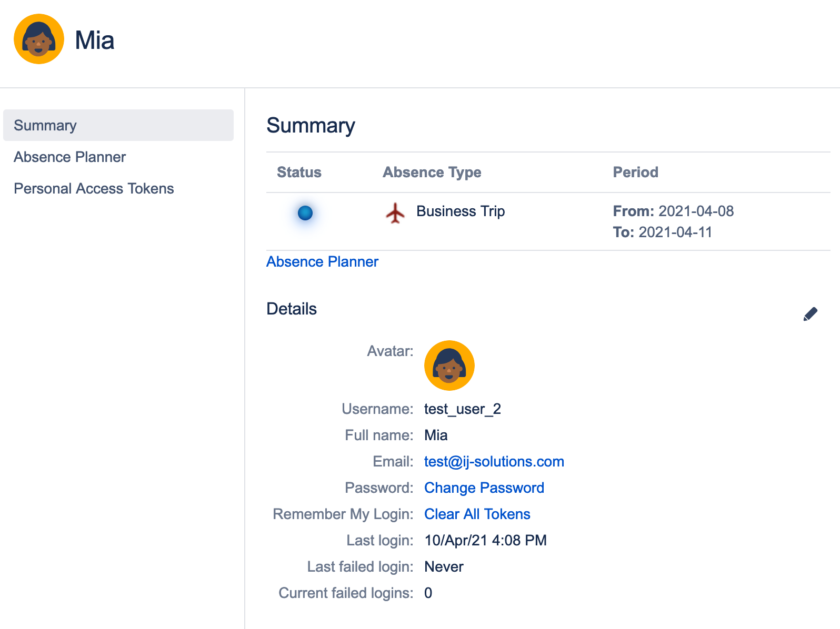Click the pencil edit icon in Details
The height and width of the screenshot is (629, 840).
pyautogui.click(x=810, y=314)
